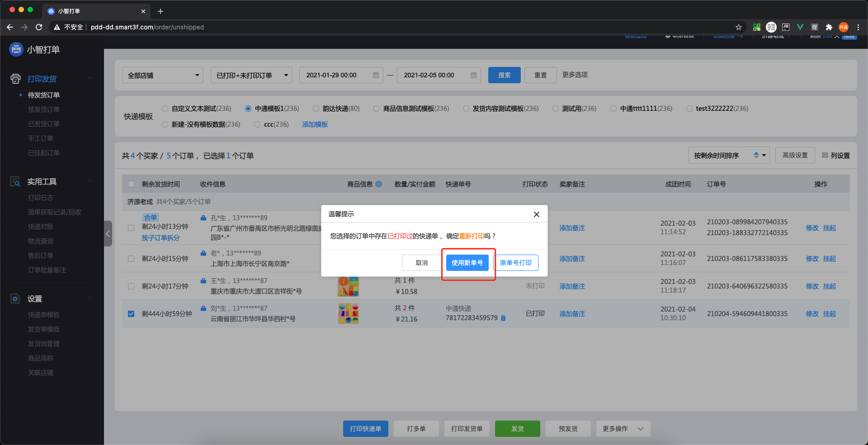
Task: Open calendar icon for start date
Action: pyautogui.click(x=376, y=75)
